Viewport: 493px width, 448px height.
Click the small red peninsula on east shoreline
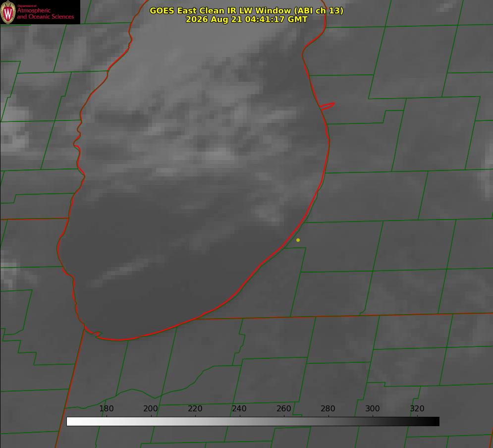(x=328, y=106)
